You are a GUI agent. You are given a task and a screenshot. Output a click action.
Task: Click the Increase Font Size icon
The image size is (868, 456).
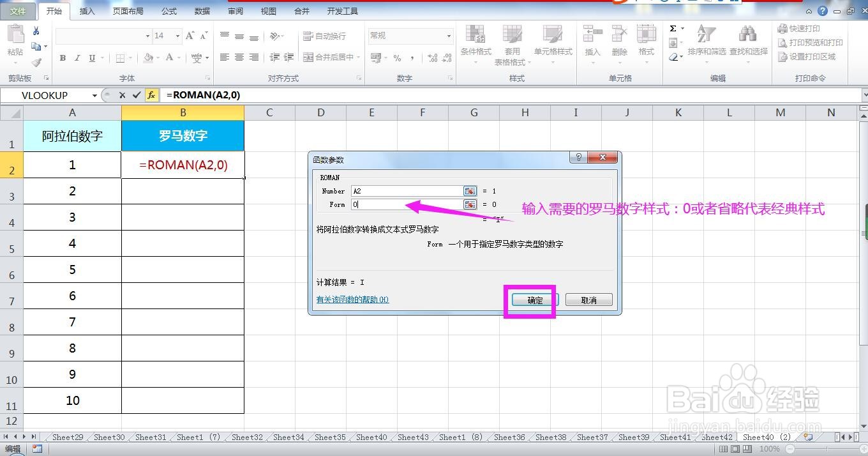[190, 36]
